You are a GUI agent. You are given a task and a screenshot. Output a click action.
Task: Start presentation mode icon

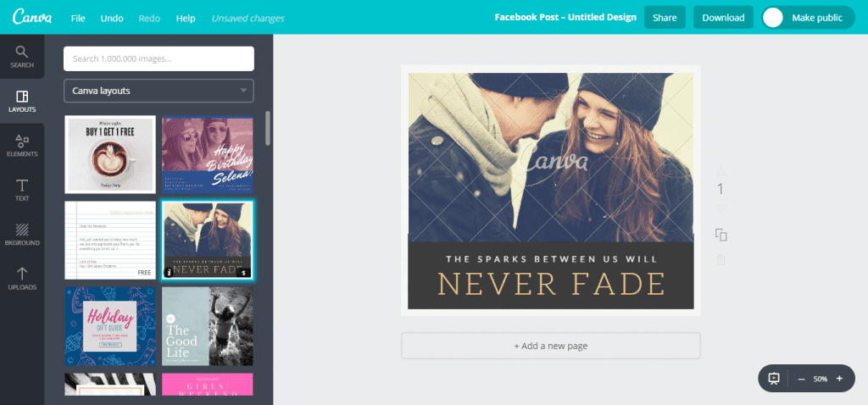pyautogui.click(x=774, y=379)
